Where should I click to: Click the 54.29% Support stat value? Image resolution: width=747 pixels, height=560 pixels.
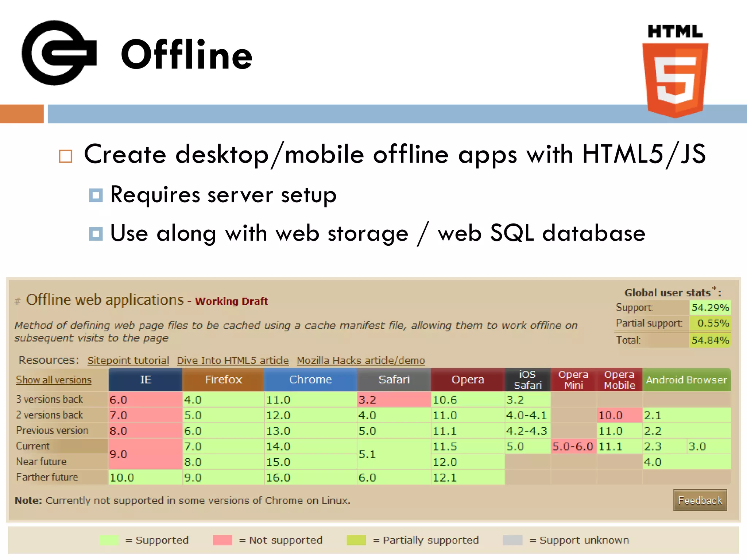pos(710,308)
